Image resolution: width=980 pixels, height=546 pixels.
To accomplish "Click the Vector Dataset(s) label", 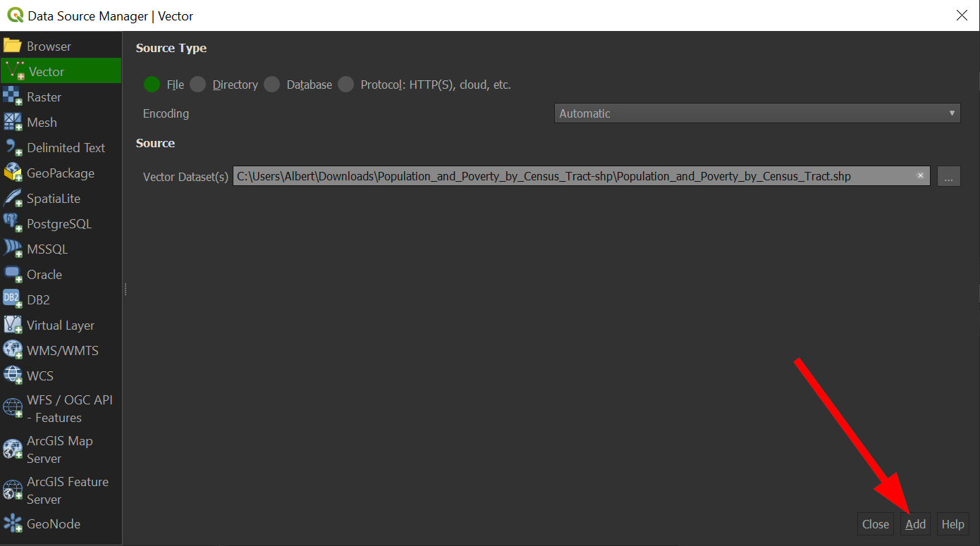I will [185, 177].
